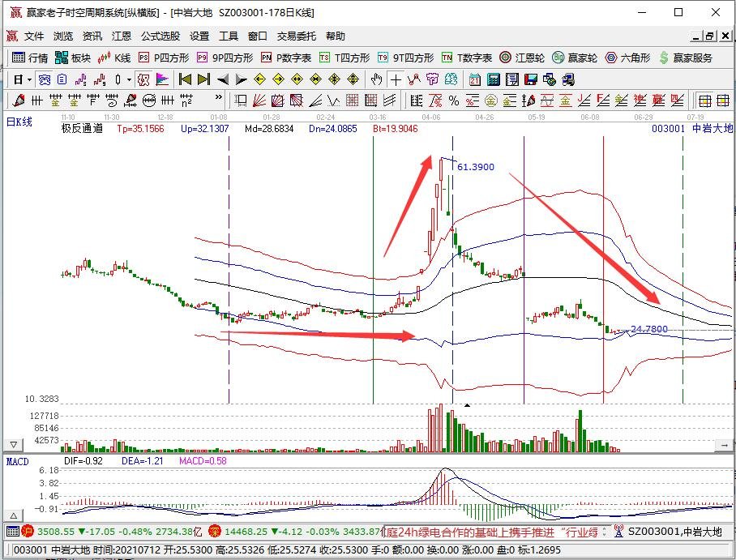Jump to first bar with skip-start icon
Image resolution: width=736 pixels, height=560 pixels.
pos(185,79)
